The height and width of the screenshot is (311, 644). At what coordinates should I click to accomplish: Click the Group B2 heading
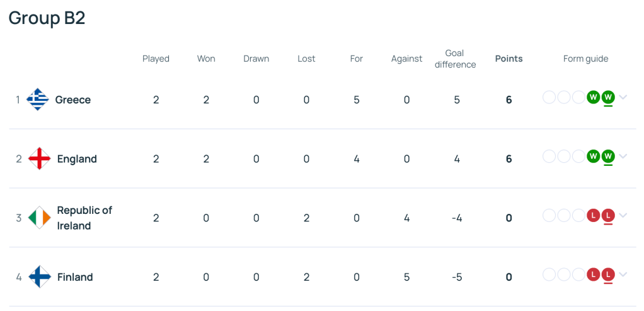click(47, 18)
